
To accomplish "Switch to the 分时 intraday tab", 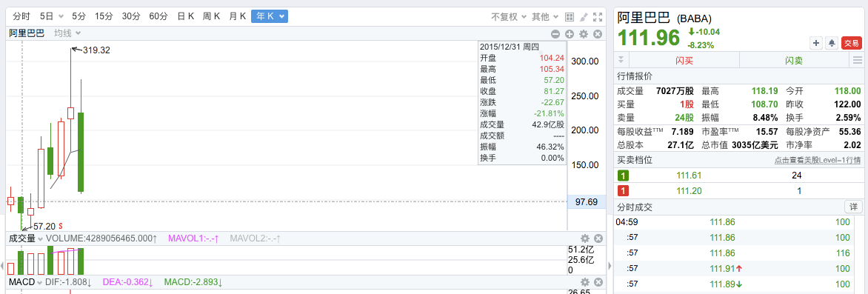I will (21, 16).
